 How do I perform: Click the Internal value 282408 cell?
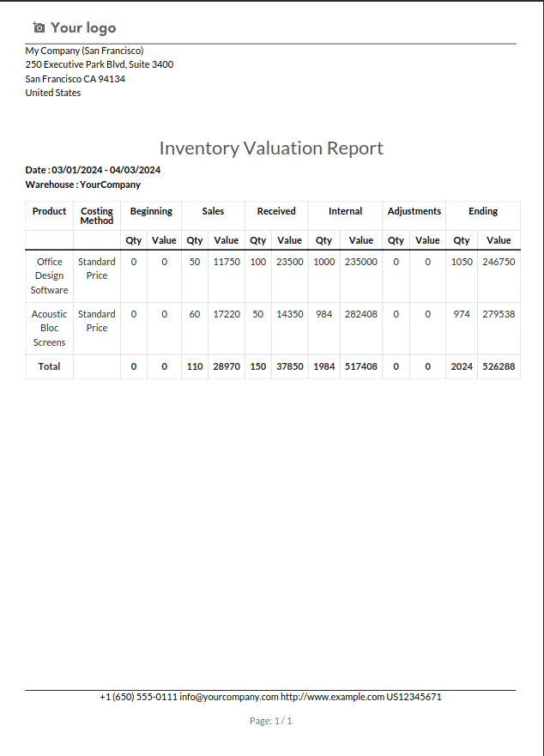click(360, 314)
